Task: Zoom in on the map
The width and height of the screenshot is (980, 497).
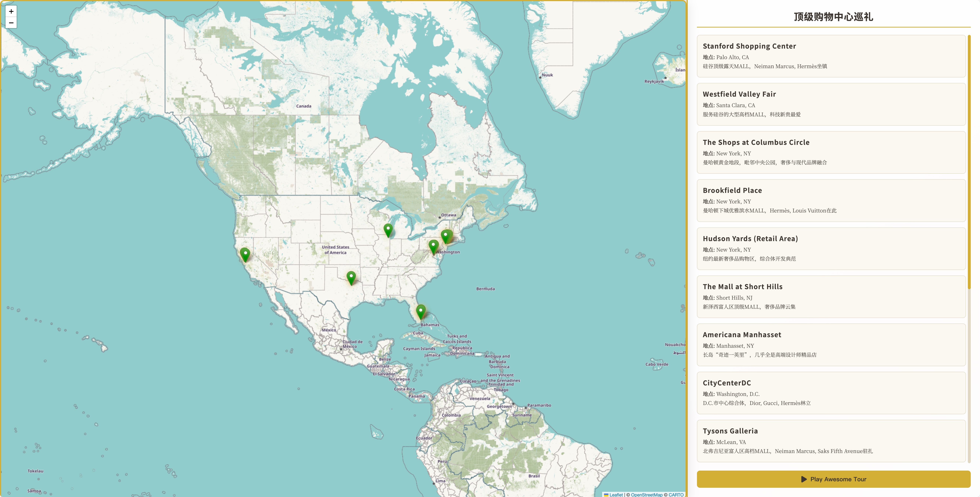Action: [11, 11]
